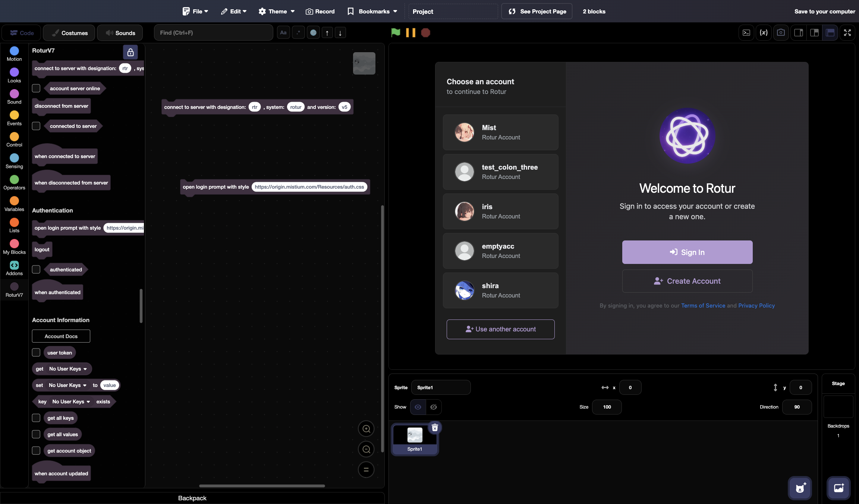The width and height of the screenshot is (859, 504).
Task: Click the sprite Direction value field
Action: pyautogui.click(x=797, y=407)
